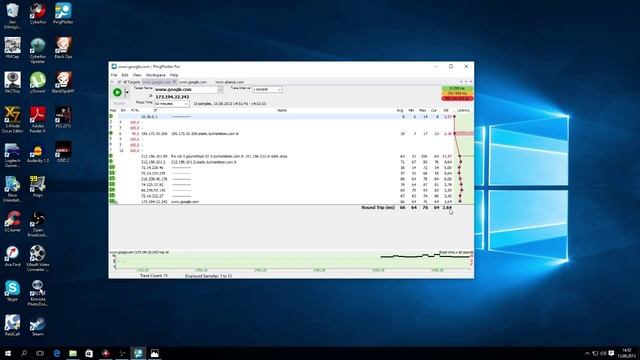Open the Help menu in PingPlotter

coord(174,75)
